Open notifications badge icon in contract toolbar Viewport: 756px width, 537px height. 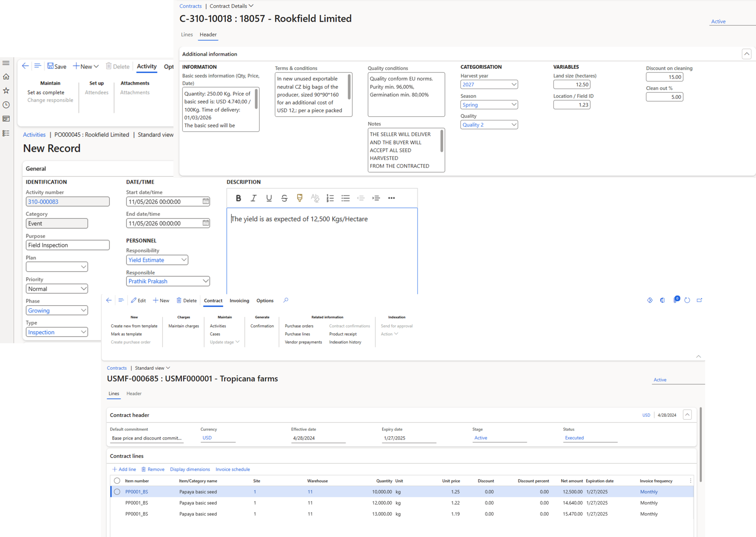point(676,299)
